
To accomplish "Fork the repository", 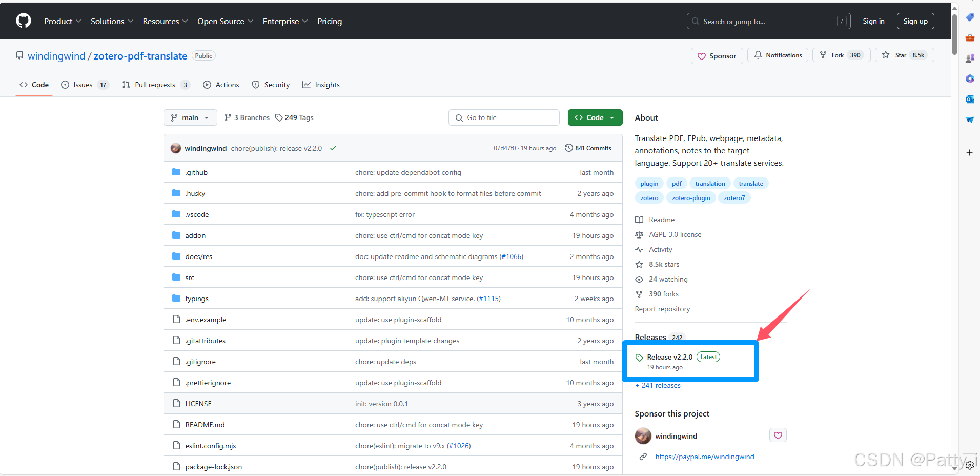I will coord(841,55).
